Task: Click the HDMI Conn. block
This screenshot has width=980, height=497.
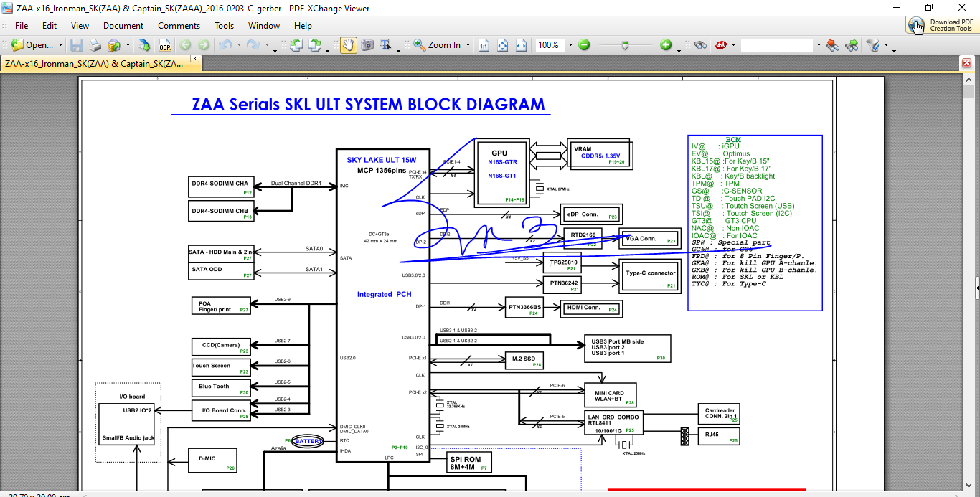Action: point(592,309)
